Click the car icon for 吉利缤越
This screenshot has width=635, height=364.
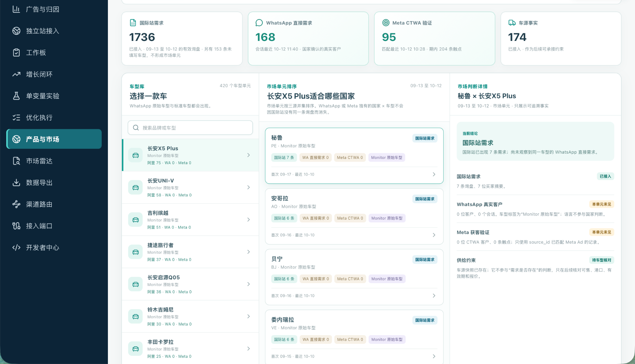tap(135, 220)
